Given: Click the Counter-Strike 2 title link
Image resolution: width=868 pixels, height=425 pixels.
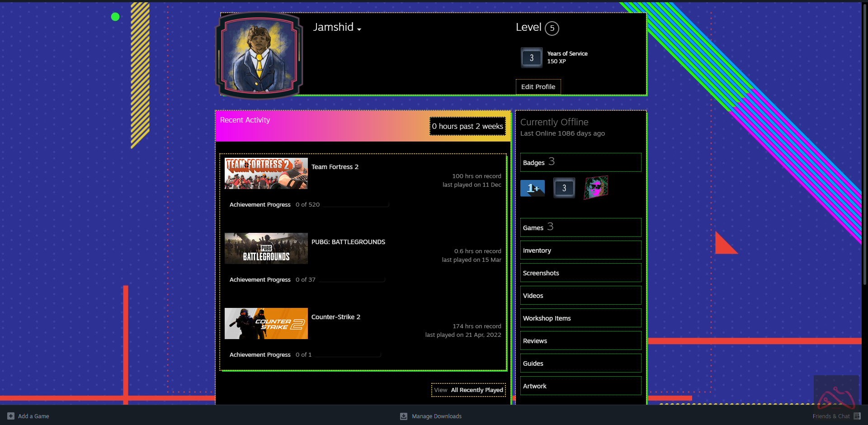Looking at the screenshot, I should pyautogui.click(x=335, y=317).
